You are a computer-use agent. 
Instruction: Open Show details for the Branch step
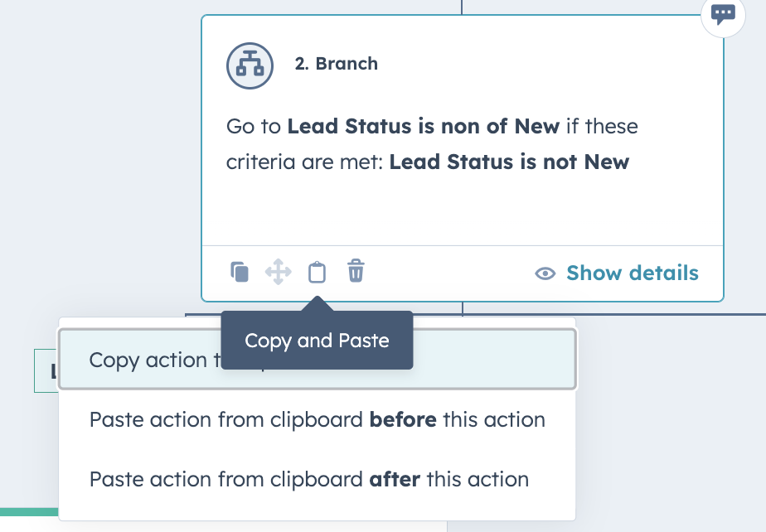633,273
